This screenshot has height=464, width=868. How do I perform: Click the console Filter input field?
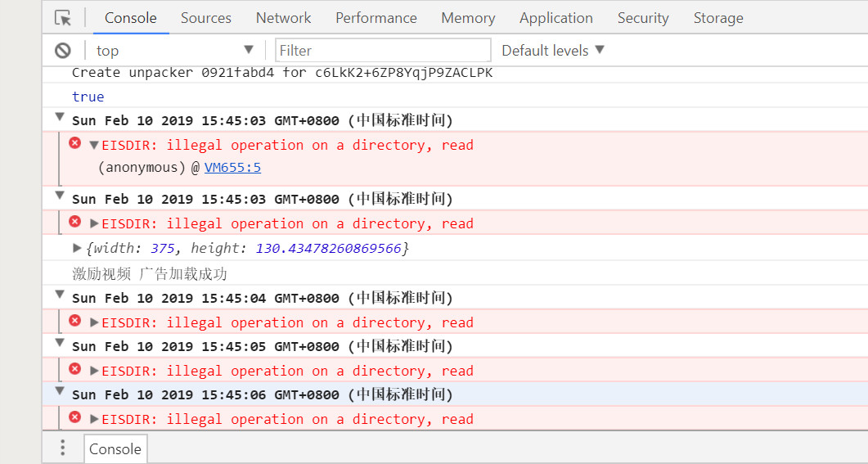383,51
